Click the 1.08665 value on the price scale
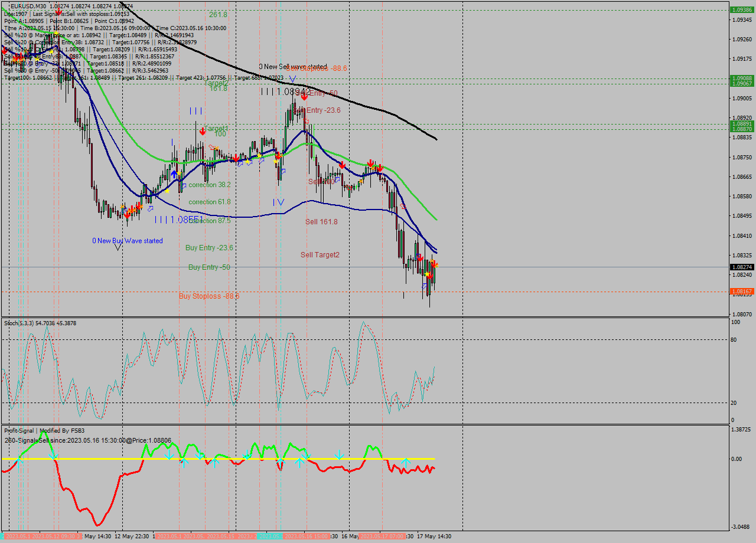Screen dimensions: 756x543 pyautogui.click(x=743, y=177)
